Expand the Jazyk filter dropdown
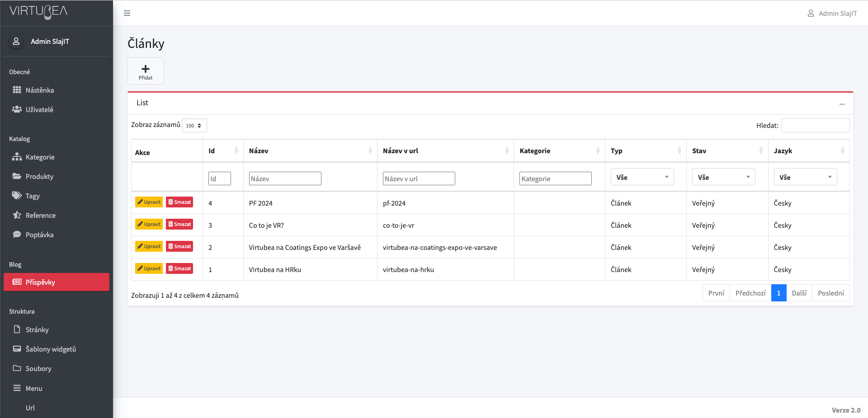The image size is (868, 418). click(x=805, y=177)
